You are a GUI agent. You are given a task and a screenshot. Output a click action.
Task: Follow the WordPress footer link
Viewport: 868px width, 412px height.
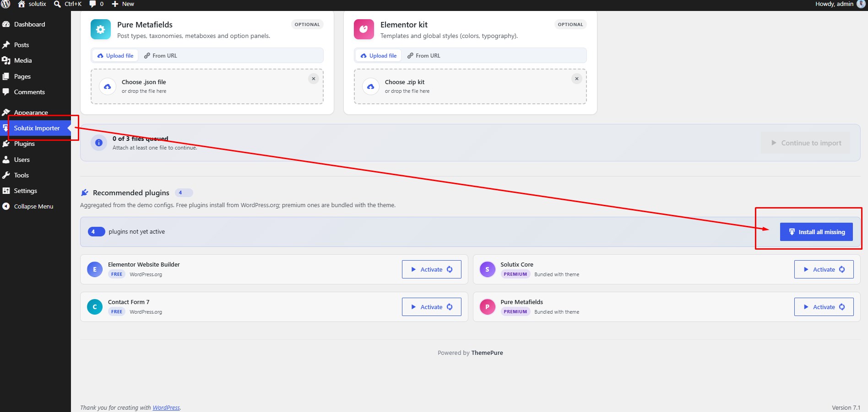coord(166,407)
